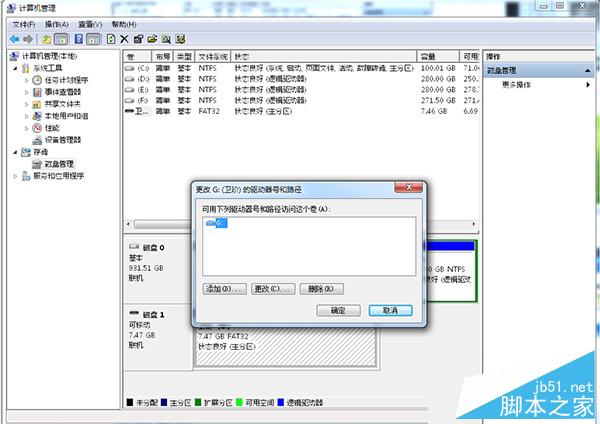
Task: Expand the Task Scheduler node
Action: pos(26,80)
